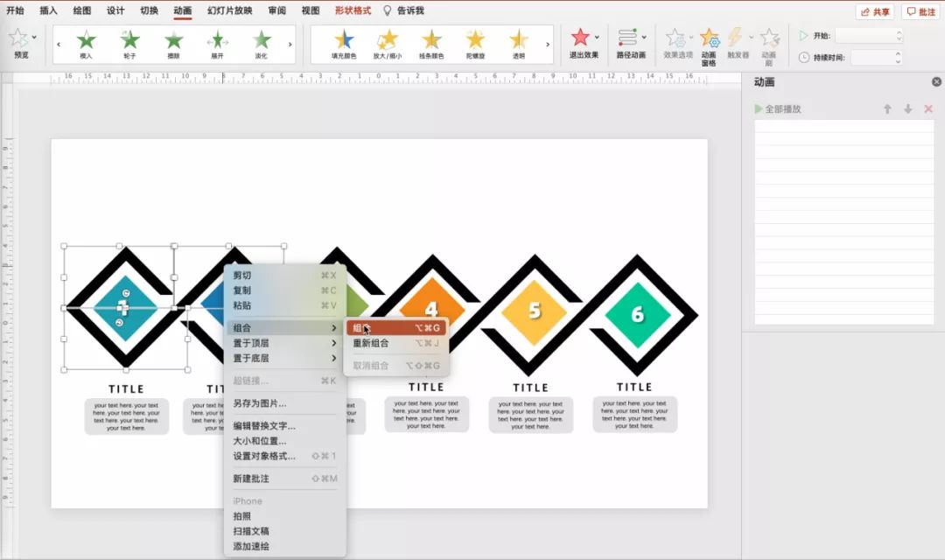The height and width of the screenshot is (560, 945).
Task: Apply the 展开 expand entrance effect
Action: (218, 44)
